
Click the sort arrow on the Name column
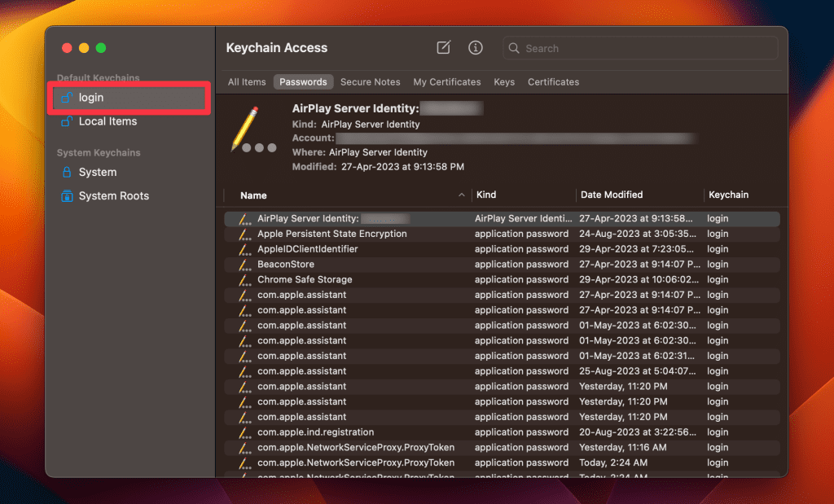(x=461, y=195)
